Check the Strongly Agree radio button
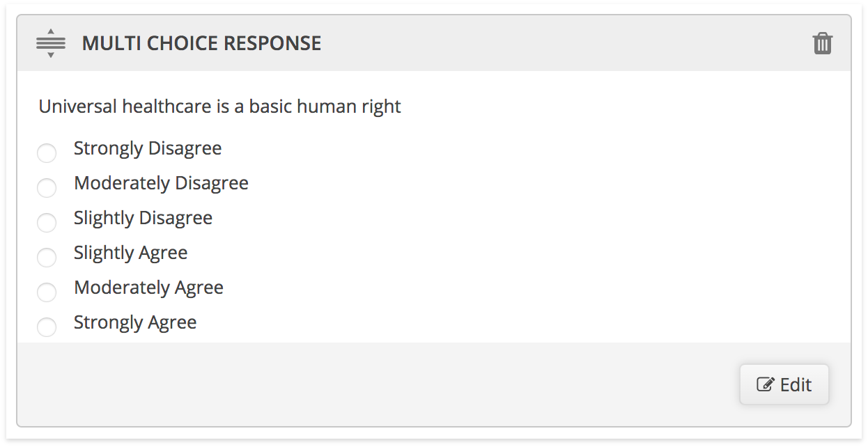The width and height of the screenshot is (868, 447). (47, 327)
